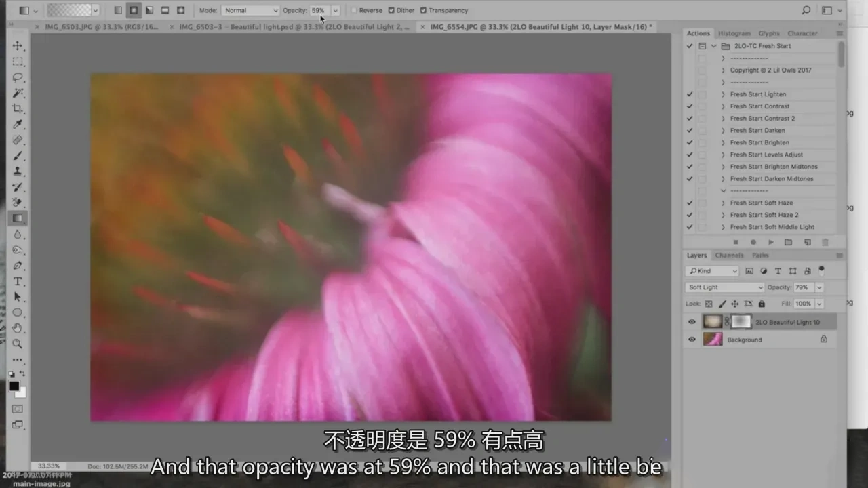
Task: Select the Magic Wand tool
Action: [x=18, y=93]
